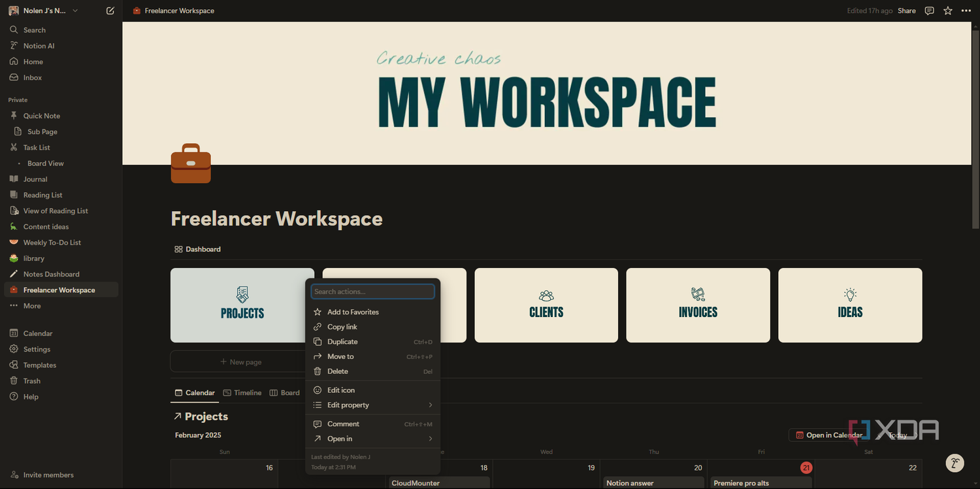Expand the workspace switcher dropdown
The width and height of the screenshot is (980, 489).
75,11
